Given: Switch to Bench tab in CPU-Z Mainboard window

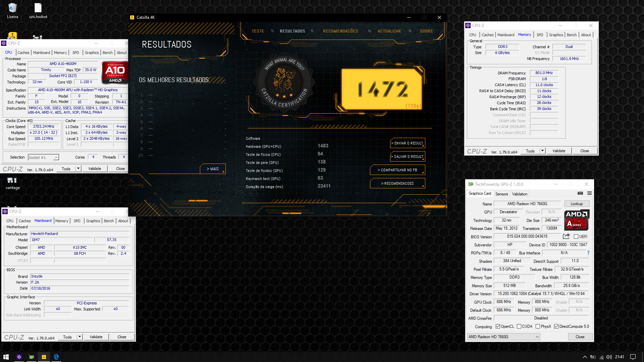Looking at the screenshot, I should pos(109,221).
